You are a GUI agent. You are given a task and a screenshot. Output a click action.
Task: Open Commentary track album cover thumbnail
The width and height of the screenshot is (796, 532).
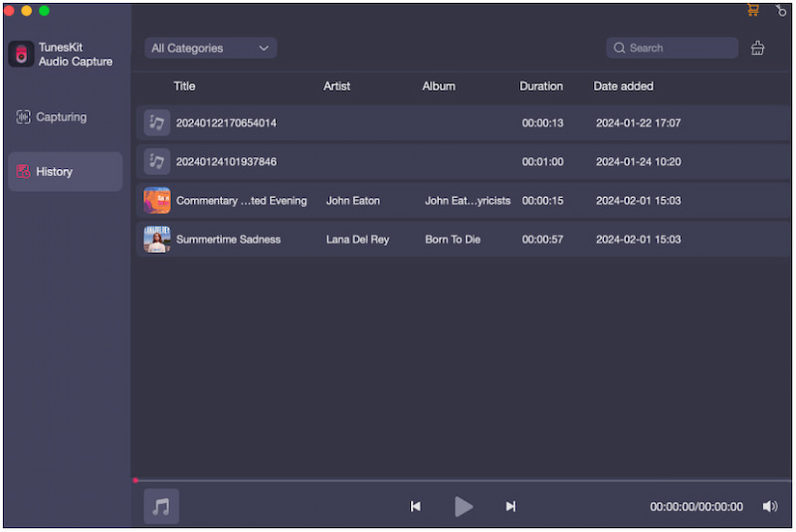pos(157,200)
